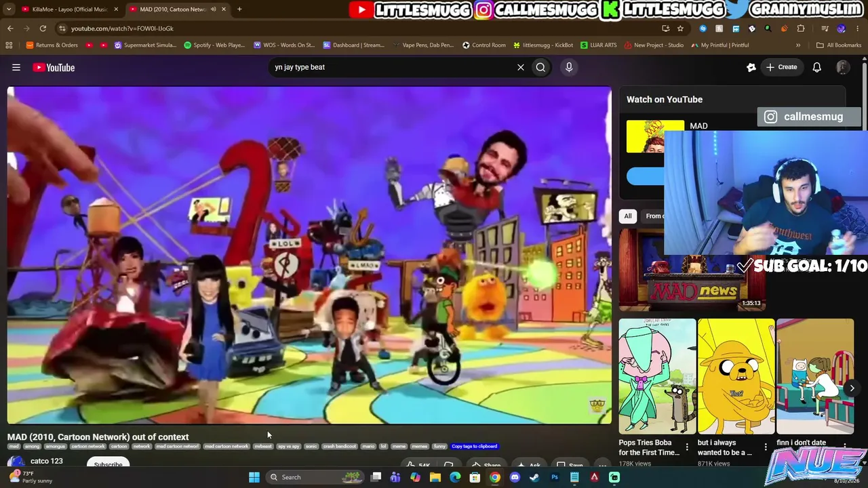Open the Dashboard | Stream... bookmark
The image size is (868, 488).
(354, 45)
